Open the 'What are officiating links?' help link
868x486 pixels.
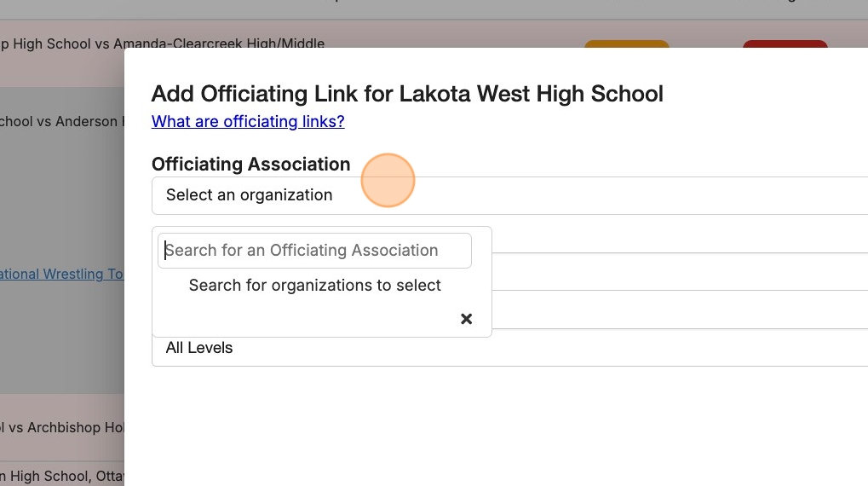tap(248, 121)
